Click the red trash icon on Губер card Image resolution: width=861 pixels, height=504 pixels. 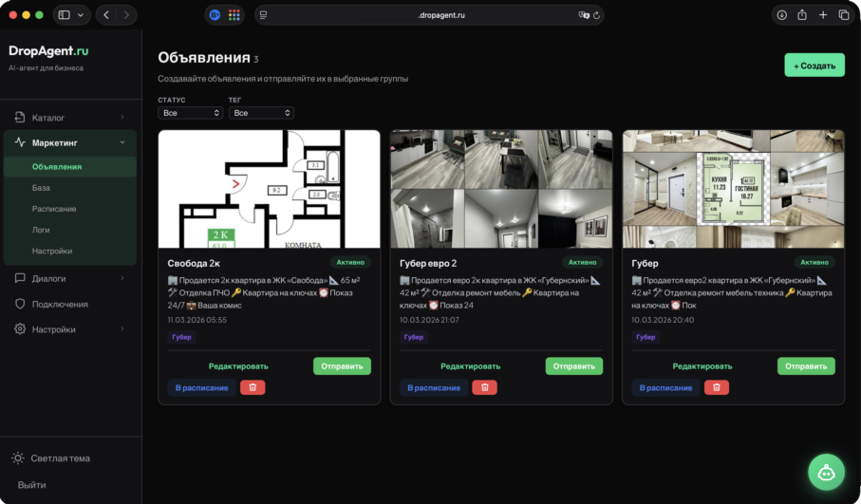click(717, 387)
